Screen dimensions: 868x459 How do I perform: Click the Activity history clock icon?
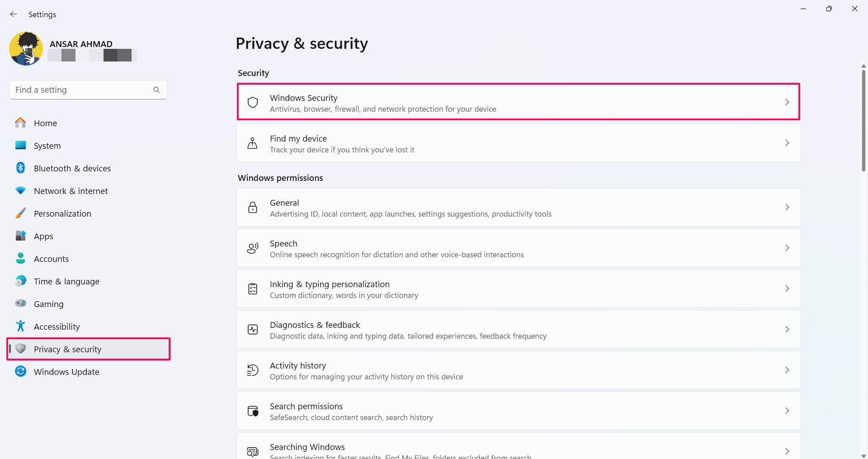pyautogui.click(x=253, y=370)
